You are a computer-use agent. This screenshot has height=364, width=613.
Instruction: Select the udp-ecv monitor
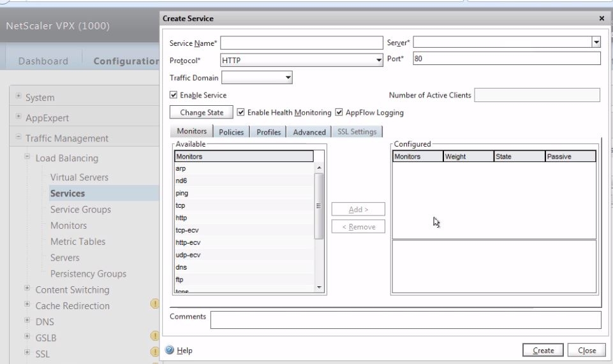[x=244, y=255]
